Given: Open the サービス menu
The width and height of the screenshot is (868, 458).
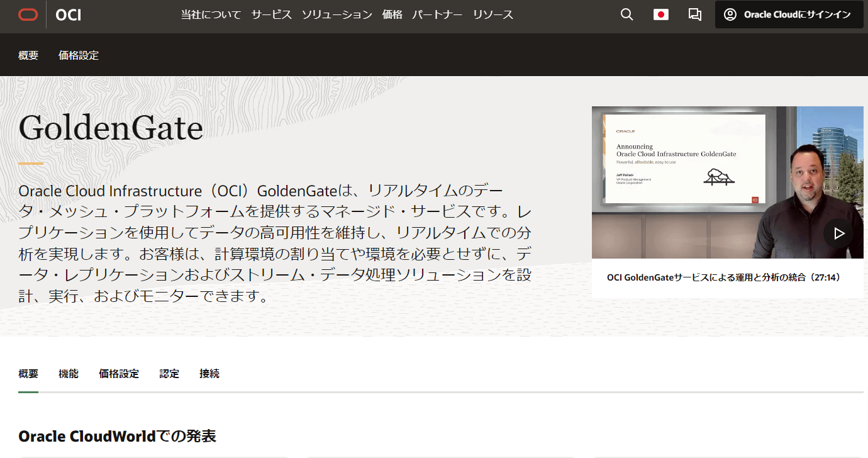Looking at the screenshot, I should pyautogui.click(x=272, y=14).
